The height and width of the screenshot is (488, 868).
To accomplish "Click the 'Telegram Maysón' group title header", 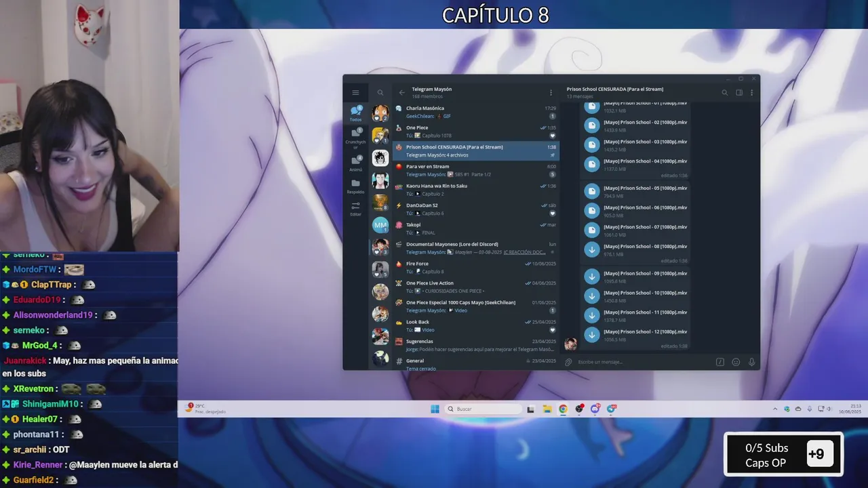I will tap(432, 89).
